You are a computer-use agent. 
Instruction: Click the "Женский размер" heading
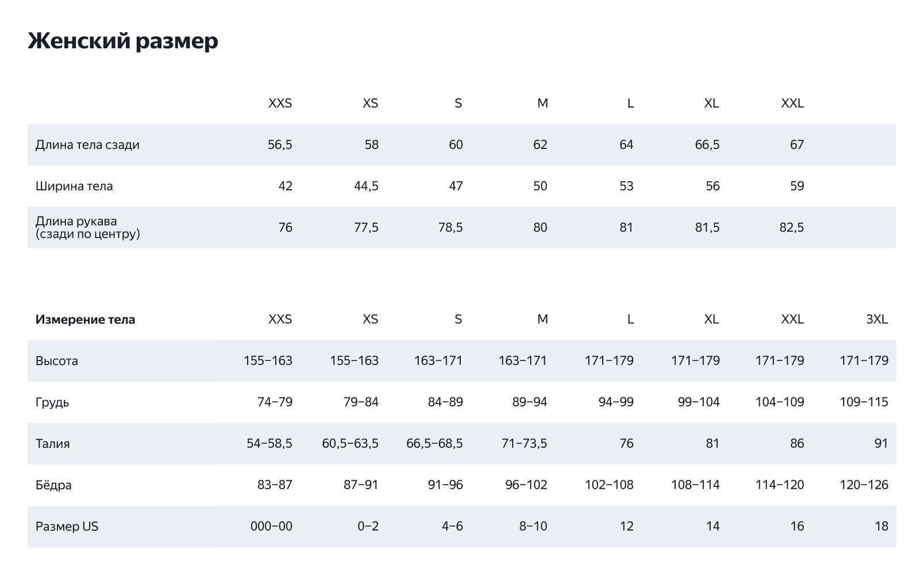click(x=123, y=41)
